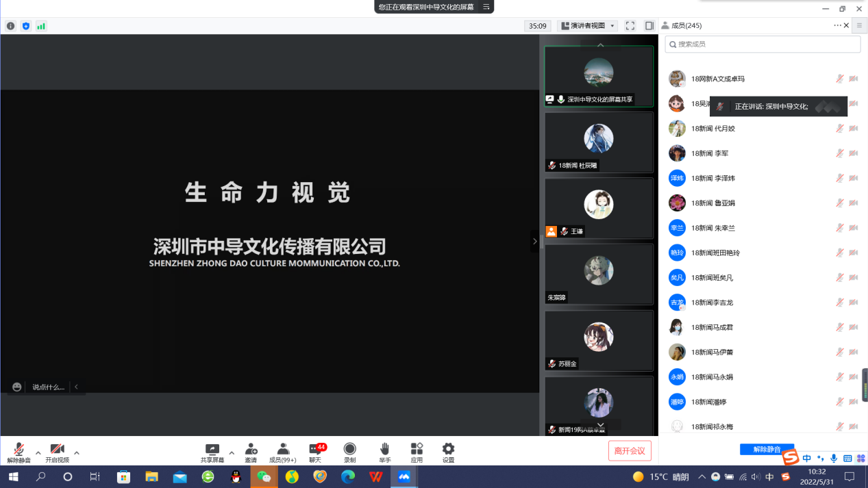This screenshot has height=488, width=868.
Task: Click the 邀请 invite icon
Action: pyautogui.click(x=251, y=450)
